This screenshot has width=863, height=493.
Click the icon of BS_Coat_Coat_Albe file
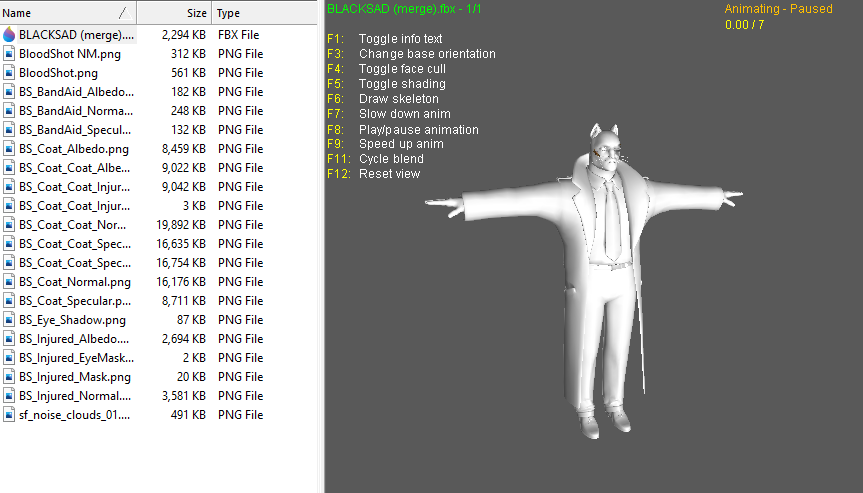pyautogui.click(x=9, y=168)
